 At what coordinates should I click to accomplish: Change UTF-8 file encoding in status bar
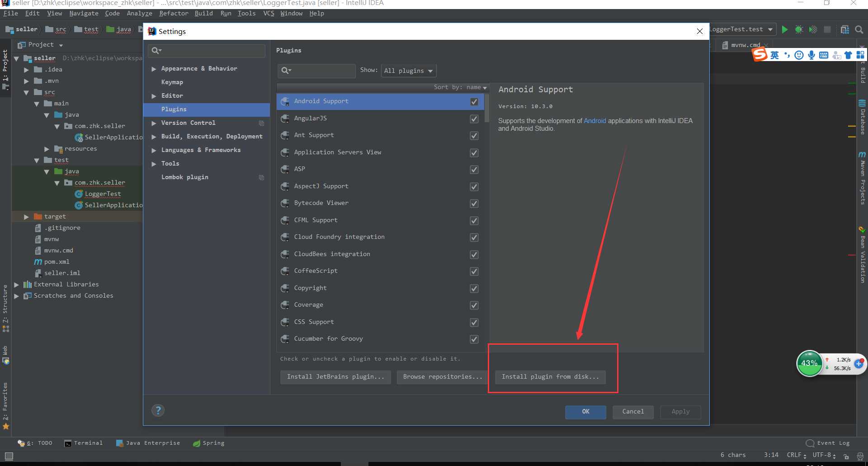pos(824,455)
